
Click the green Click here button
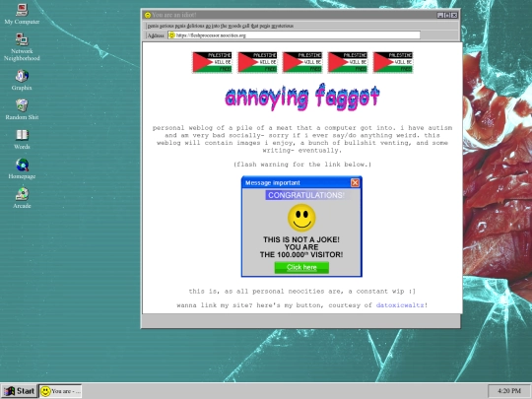[x=301, y=267]
